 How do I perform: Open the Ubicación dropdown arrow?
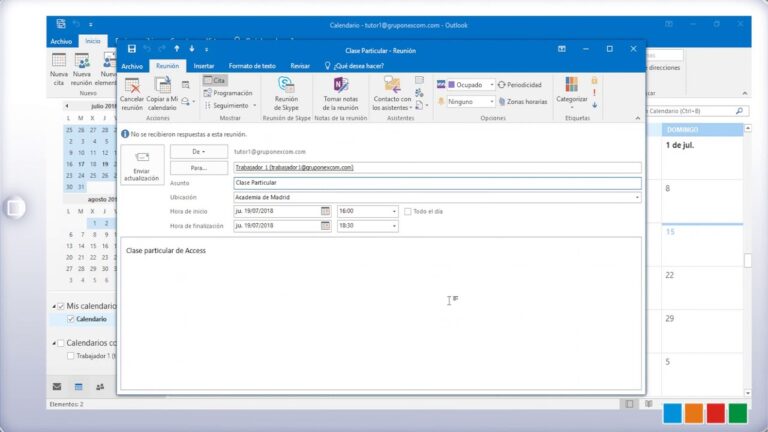tap(637, 197)
